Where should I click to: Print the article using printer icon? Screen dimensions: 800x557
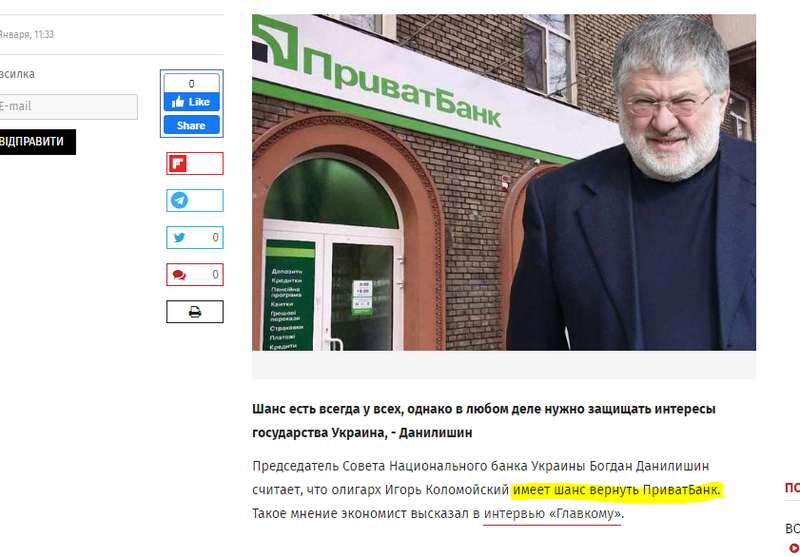(195, 312)
